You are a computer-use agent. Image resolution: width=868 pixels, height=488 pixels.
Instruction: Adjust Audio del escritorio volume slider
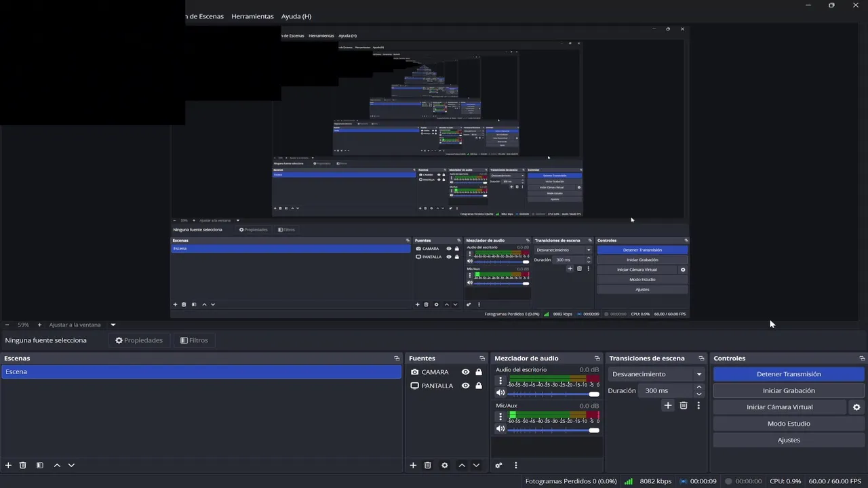553,394
